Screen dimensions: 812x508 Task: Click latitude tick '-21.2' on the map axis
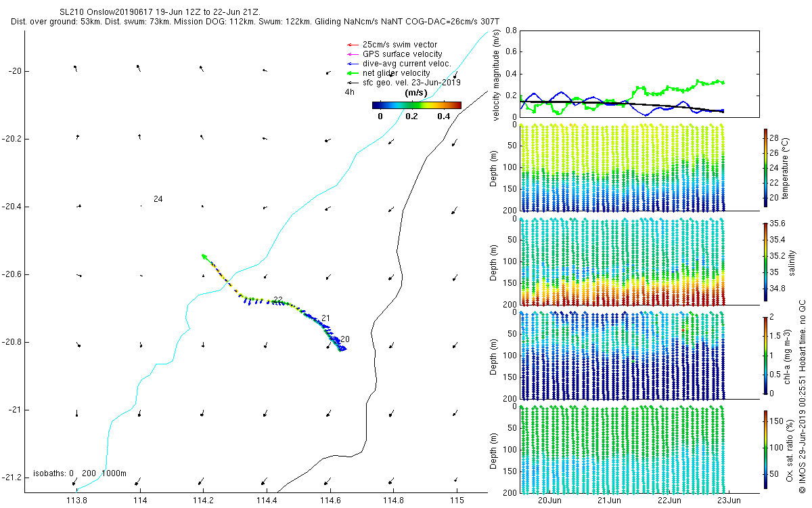(12, 478)
